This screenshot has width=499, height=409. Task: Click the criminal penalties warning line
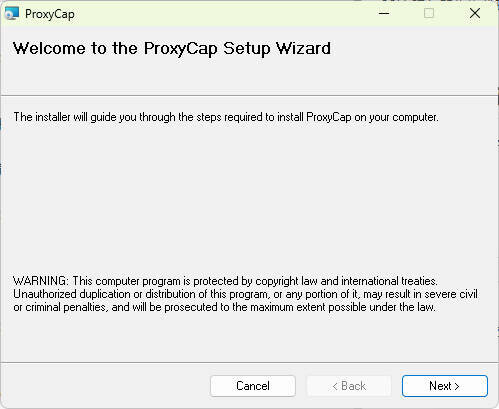point(224,307)
